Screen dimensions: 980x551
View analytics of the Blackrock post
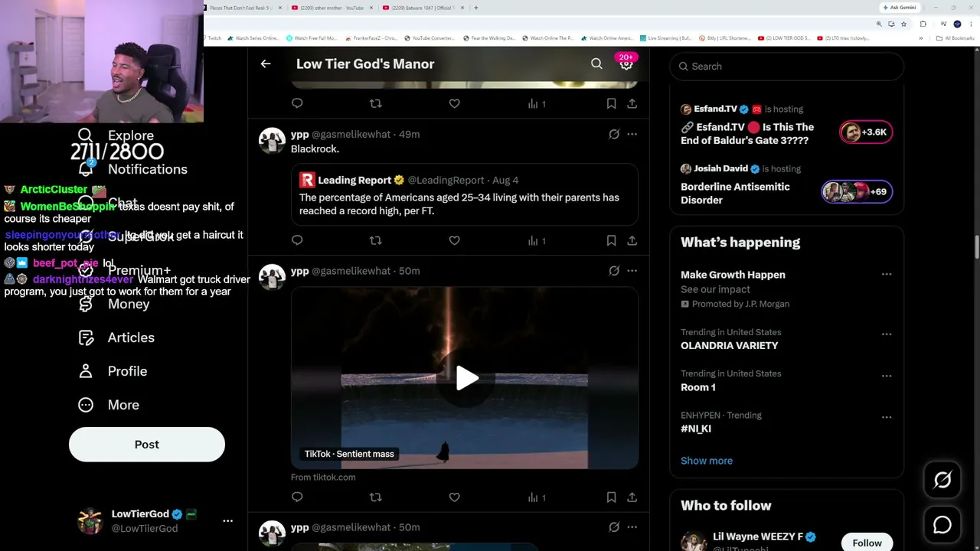(537, 240)
